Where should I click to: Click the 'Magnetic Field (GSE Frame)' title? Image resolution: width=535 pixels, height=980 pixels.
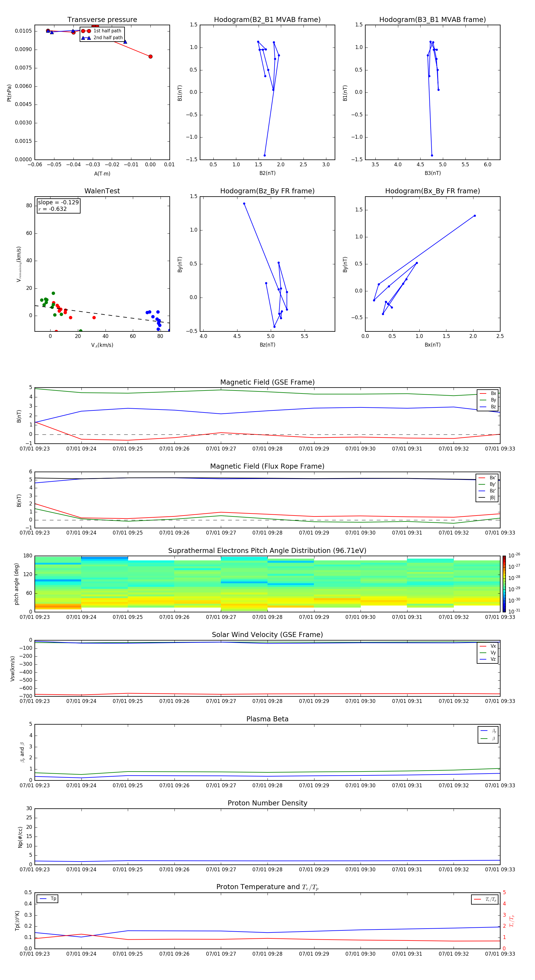pos(267,382)
